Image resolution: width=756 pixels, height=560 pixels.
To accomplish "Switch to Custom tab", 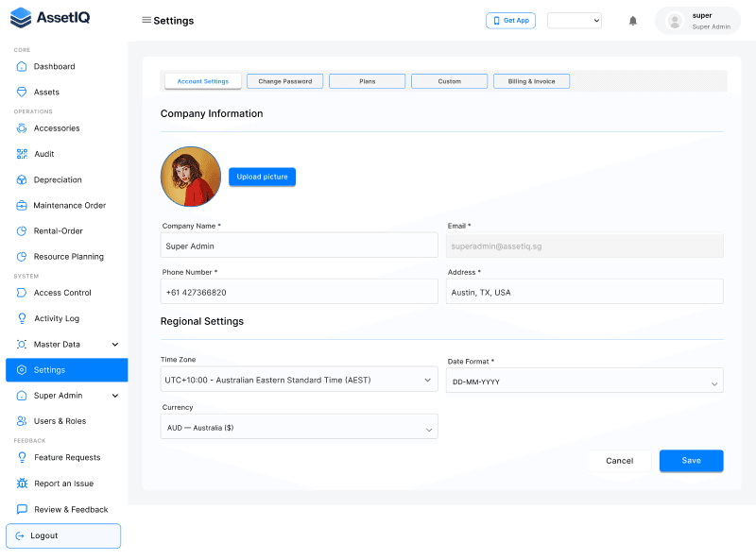I will [x=450, y=81].
